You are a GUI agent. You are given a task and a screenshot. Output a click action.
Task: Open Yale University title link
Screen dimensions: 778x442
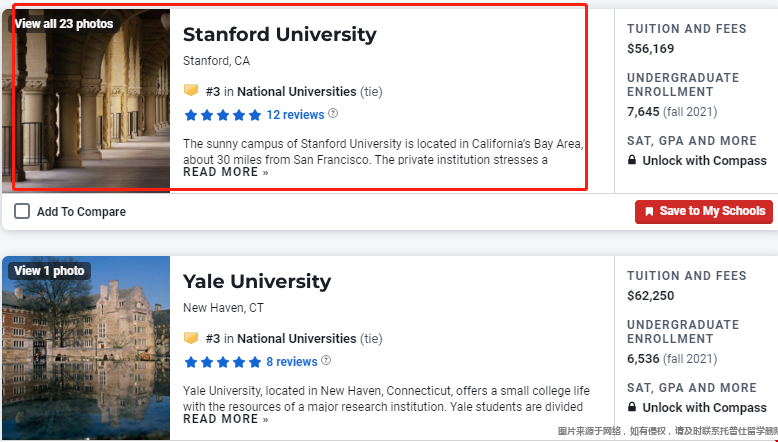[256, 282]
